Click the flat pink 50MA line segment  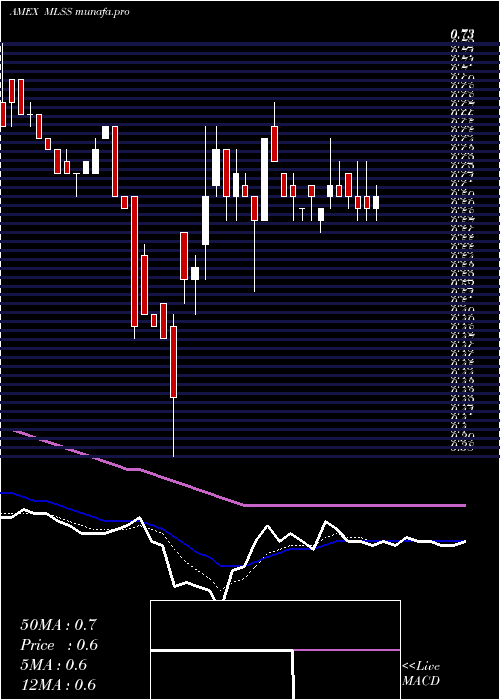coord(354,505)
